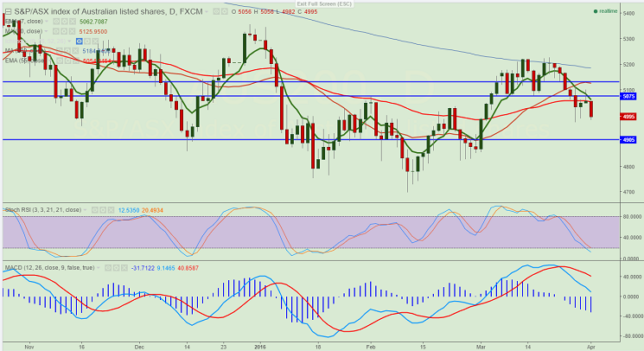Open the Stoch RSI dropdown arrow
Viewport: 644px width, 351px height.
tap(85, 210)
